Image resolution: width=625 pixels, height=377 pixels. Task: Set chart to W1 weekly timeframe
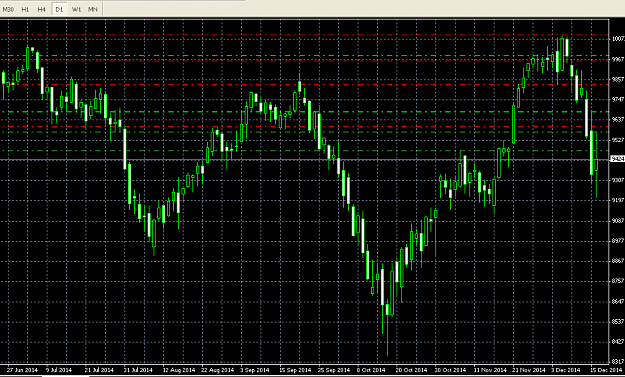[76, 9]
